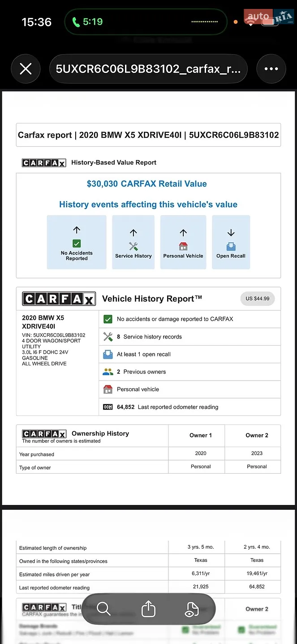Click the recall icon beside open recall
Image resolution: width=297 pixels, height=644 pixels.
pyautogui.click(x=108, y=354)
